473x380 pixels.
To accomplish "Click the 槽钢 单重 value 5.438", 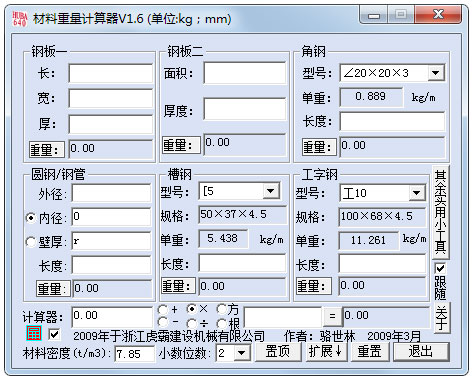I will 223,239.
